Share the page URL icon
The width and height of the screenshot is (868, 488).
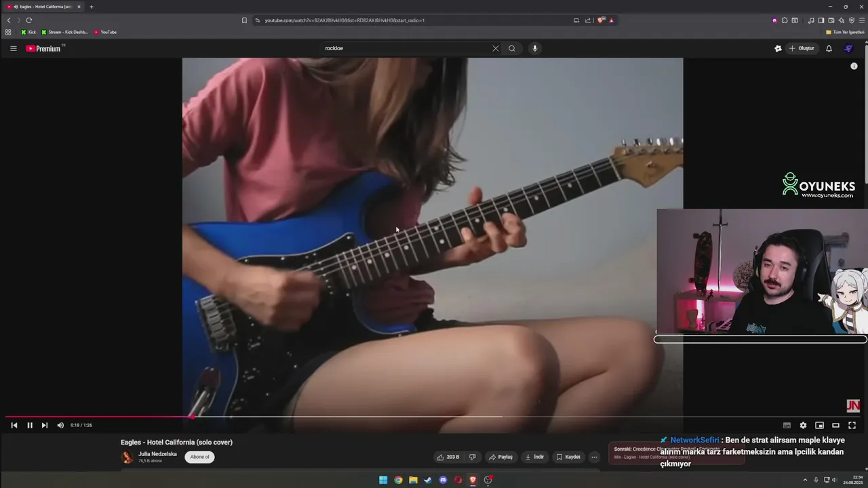point(588,20)
